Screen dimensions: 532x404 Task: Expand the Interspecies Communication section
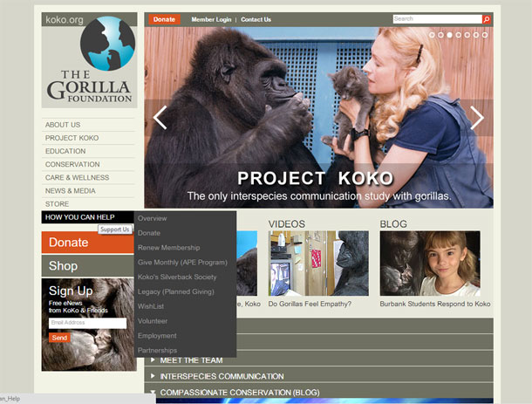[222, 376]
